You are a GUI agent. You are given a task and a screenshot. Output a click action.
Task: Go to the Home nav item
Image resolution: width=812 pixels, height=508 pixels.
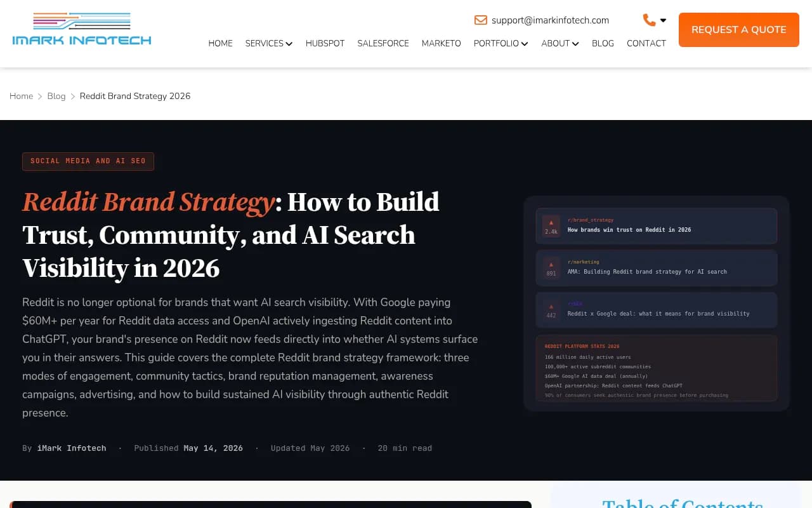point(221,43)
